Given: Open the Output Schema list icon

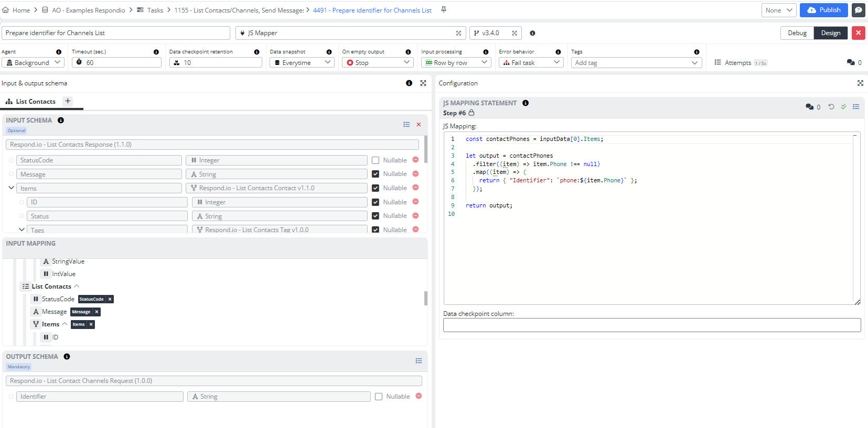Looking at the screenshot, I should tap(419, 361).
